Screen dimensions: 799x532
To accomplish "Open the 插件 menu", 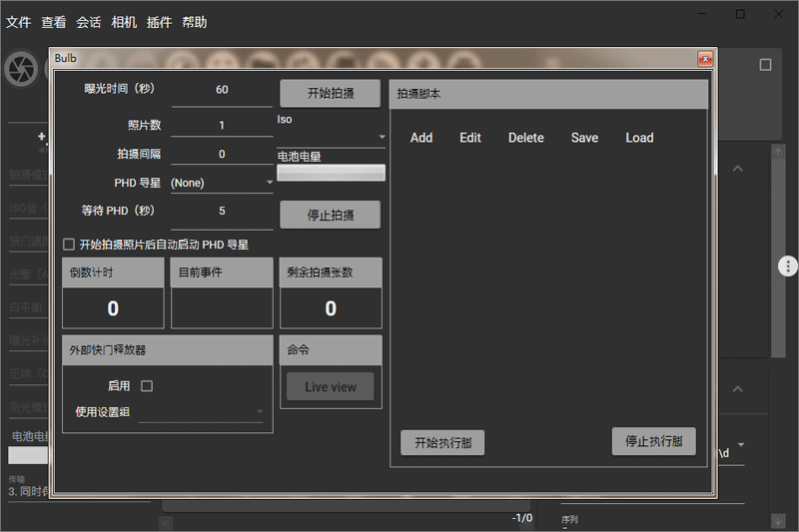I will click(159, 22).
